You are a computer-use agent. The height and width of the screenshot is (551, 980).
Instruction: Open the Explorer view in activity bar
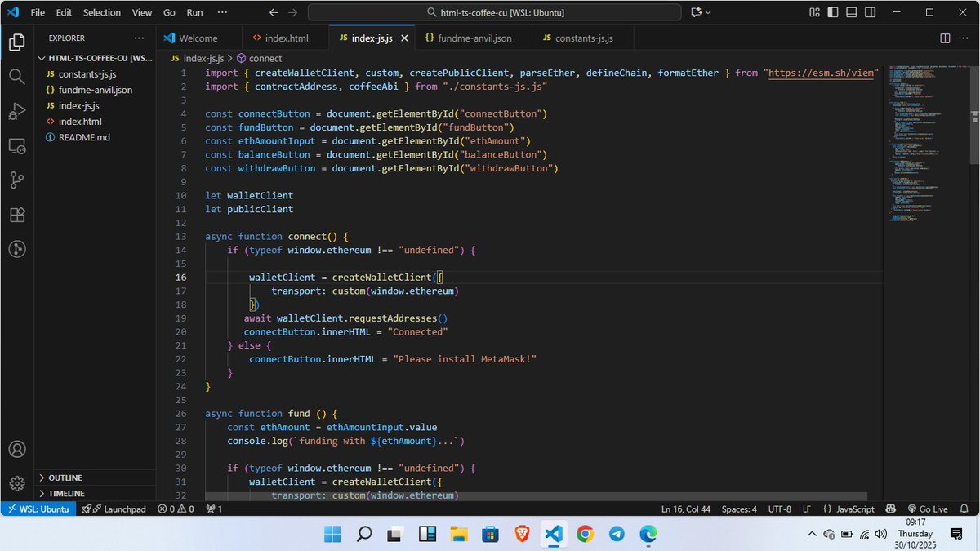click(16, 42)
